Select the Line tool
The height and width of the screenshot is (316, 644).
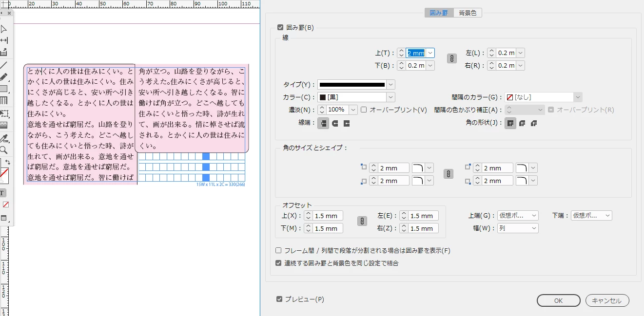(4, 65)
